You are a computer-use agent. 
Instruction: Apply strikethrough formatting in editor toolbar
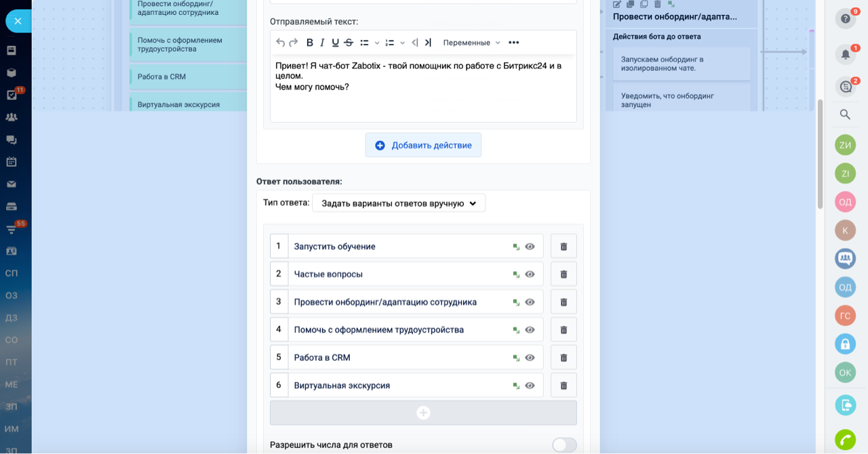click(x=349, y=43)
